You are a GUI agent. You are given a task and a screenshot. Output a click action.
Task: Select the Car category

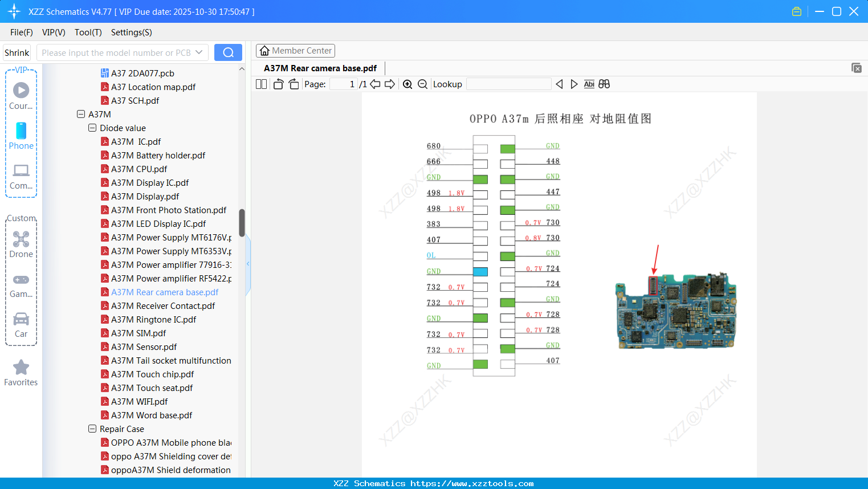point(21,325)
